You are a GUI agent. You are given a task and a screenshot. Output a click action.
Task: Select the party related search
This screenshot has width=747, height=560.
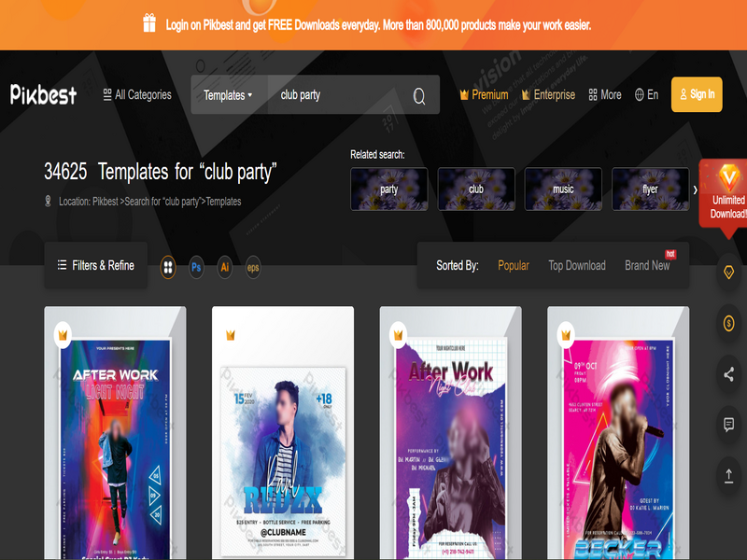coord(389,189)
